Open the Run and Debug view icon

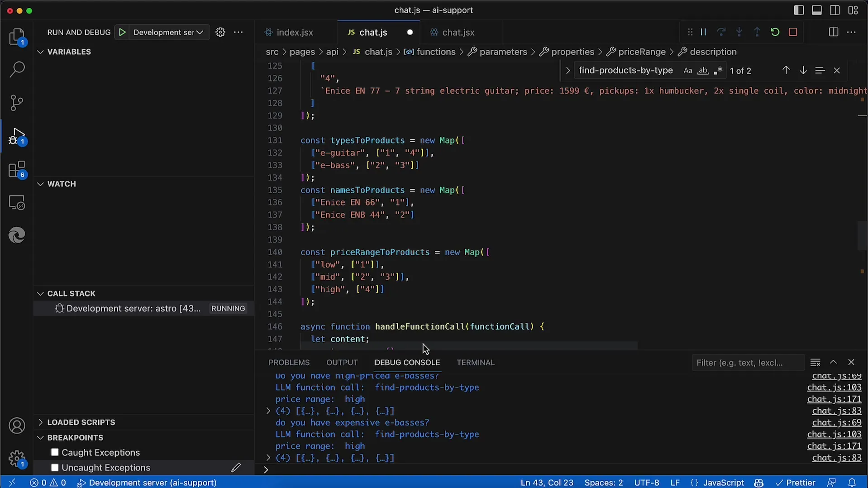point(17,136)
